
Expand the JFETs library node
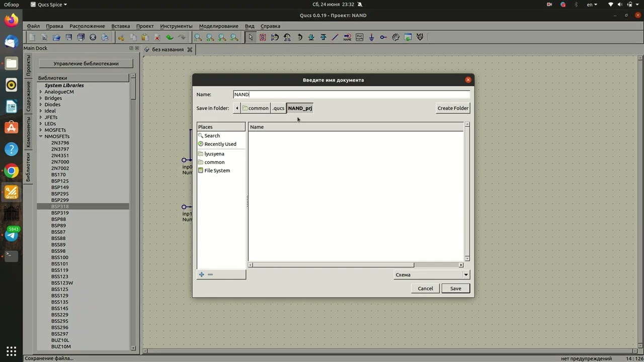(x=41, y=117)
